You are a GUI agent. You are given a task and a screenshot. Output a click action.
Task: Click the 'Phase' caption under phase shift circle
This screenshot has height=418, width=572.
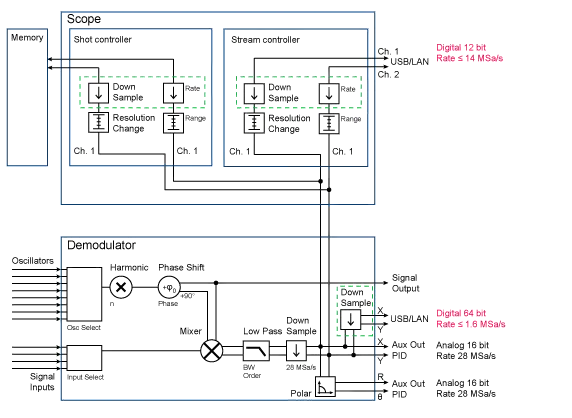168,303
